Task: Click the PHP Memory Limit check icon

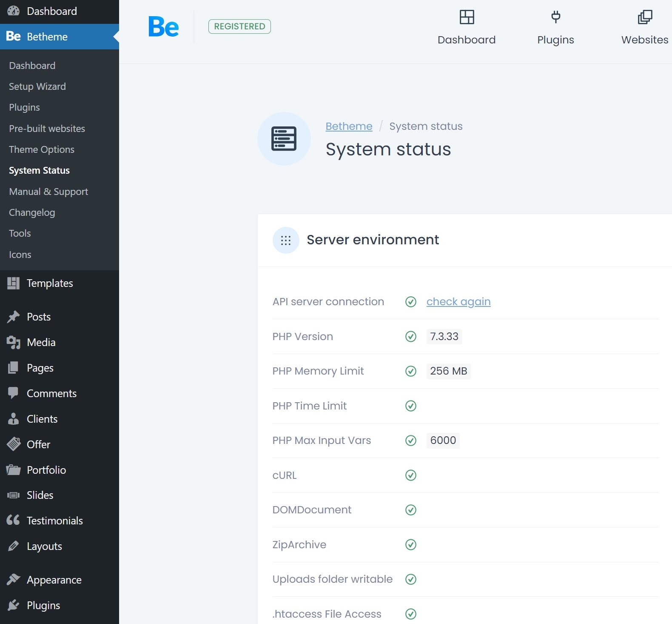Action: [411, 371]
